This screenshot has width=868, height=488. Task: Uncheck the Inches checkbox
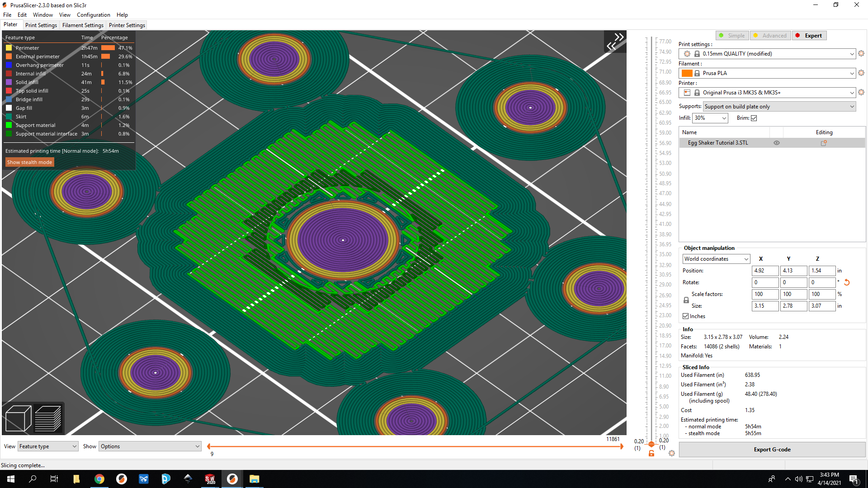point(686,316)
